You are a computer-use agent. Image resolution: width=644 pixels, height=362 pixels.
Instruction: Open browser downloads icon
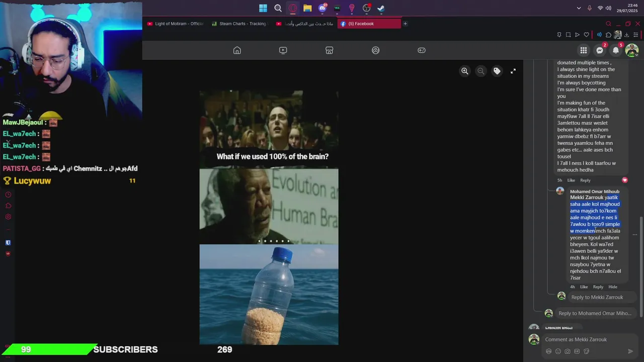click(626, 35)
